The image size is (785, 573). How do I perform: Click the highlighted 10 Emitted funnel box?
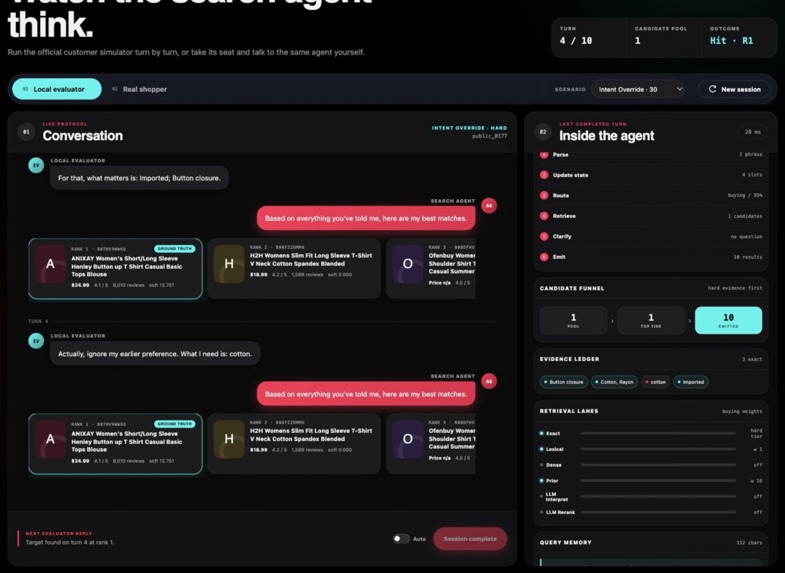pos(728,320)
